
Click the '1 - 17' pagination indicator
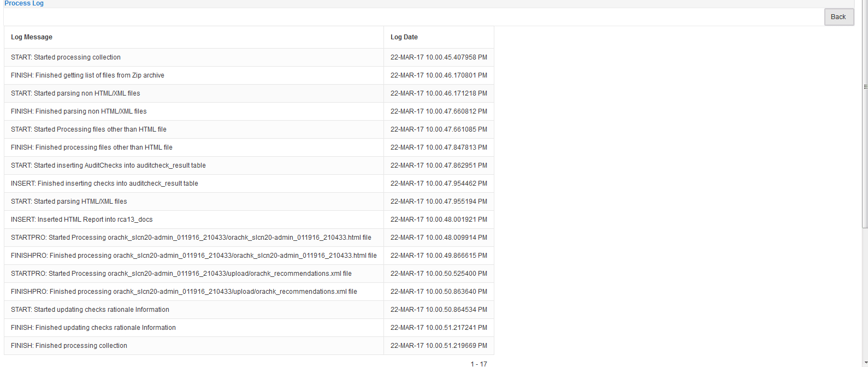click(479, 364)
